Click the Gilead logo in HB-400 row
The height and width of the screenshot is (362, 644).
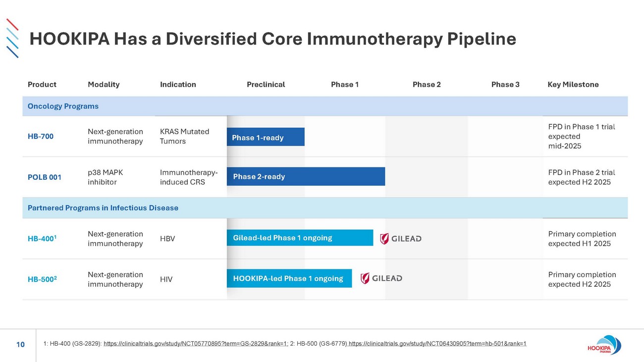click(x=400, y=239)
